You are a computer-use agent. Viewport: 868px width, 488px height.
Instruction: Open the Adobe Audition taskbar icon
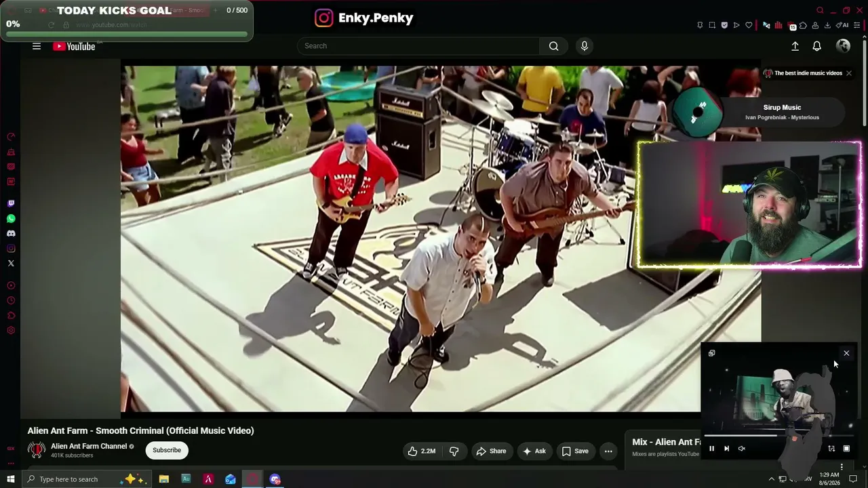pos(186,479)
